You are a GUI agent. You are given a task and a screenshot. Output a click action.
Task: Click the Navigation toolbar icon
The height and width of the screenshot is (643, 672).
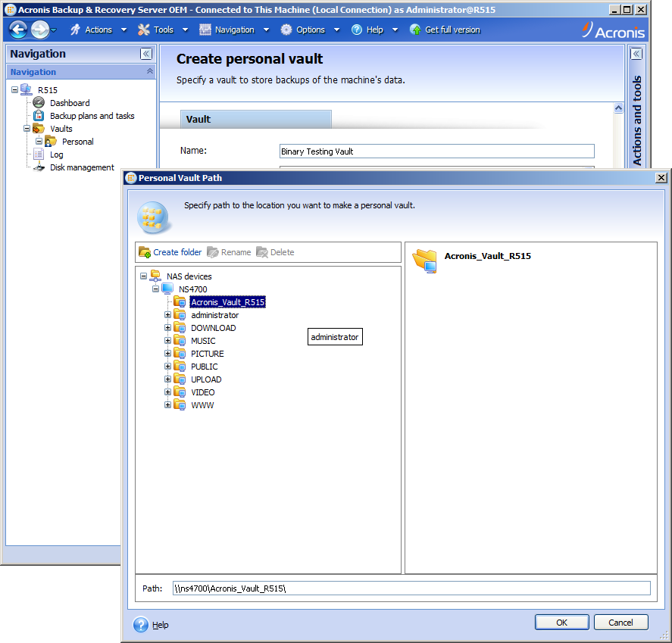[x=205, y=30]
